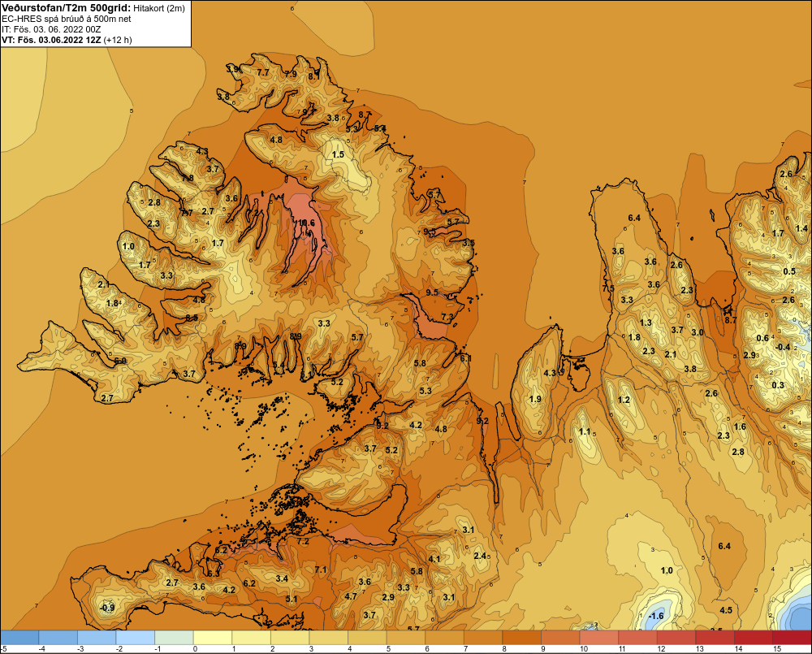Click the '1.5' temperature value on the map
The height and width of the screenshot is (654, 812).
338,154
